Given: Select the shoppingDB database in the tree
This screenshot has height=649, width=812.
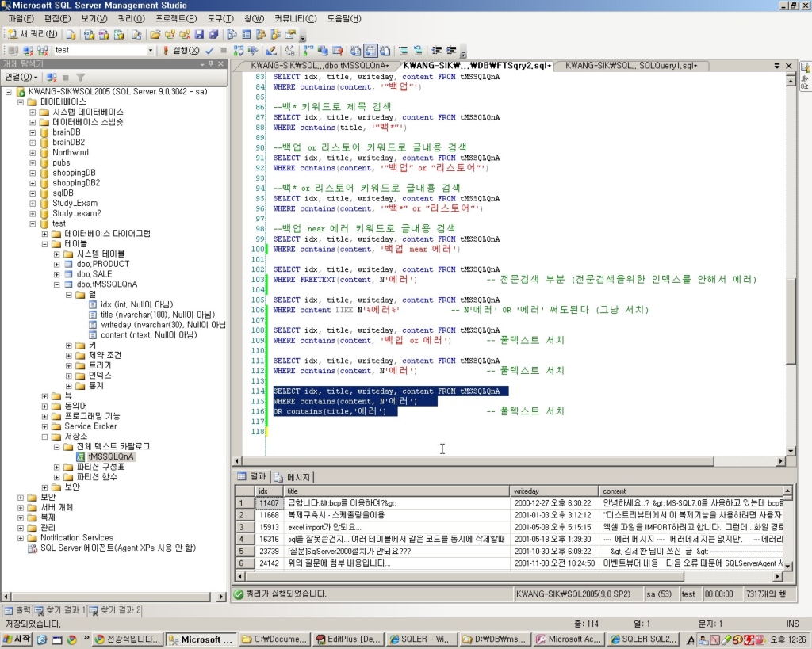Looking at the screenshot, I should pyautogui.click(x=74, y=173).
